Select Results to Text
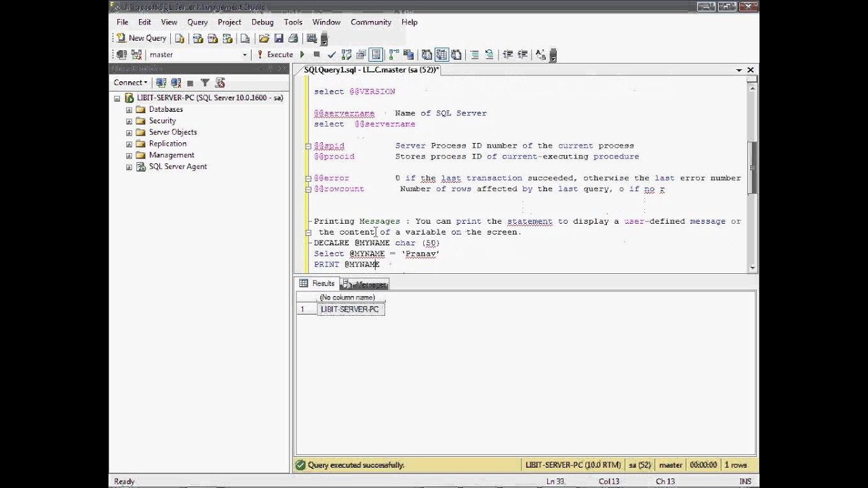Viewport: 868px width, 488px height. tap(427, 55)
